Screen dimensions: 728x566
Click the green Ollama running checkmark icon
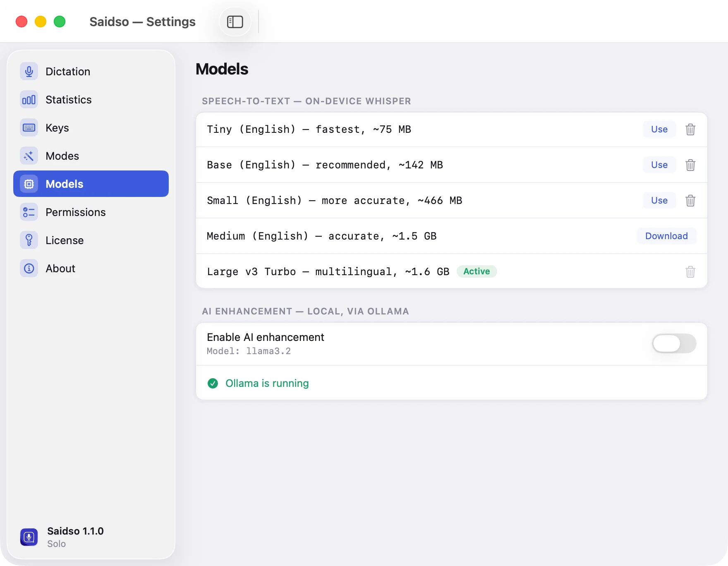[213, 384]
